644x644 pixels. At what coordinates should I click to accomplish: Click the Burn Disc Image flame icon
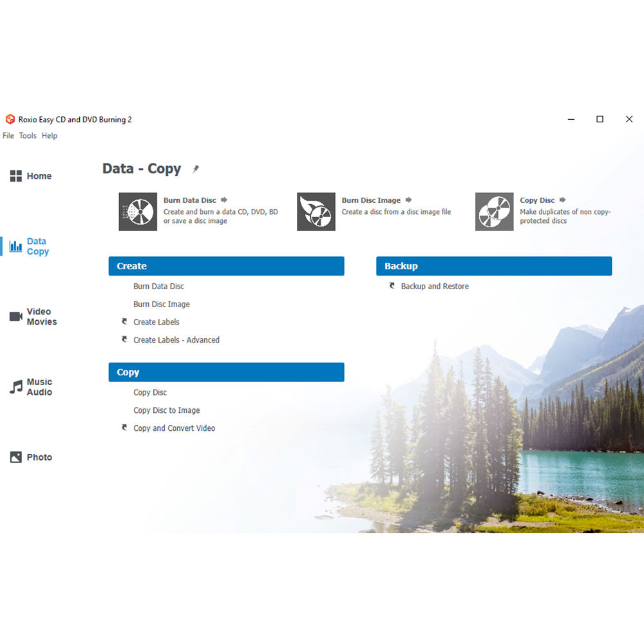click(316, 211)
